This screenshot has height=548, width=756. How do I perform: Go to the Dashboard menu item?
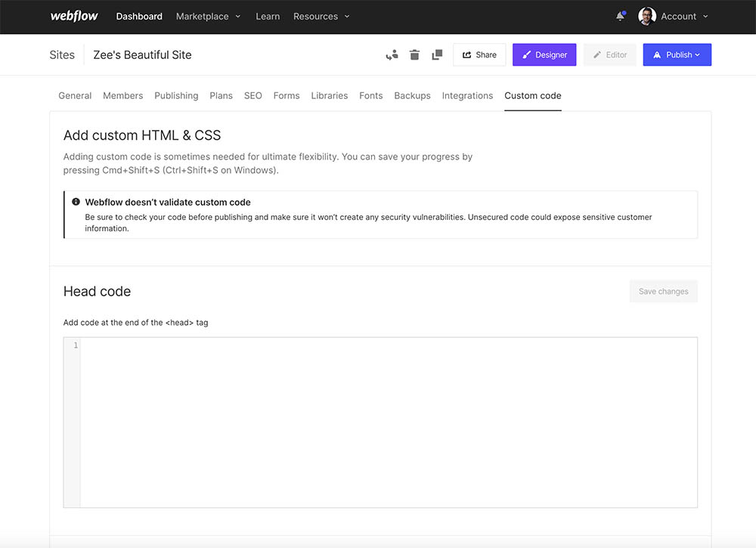click(x=139, y=16)
